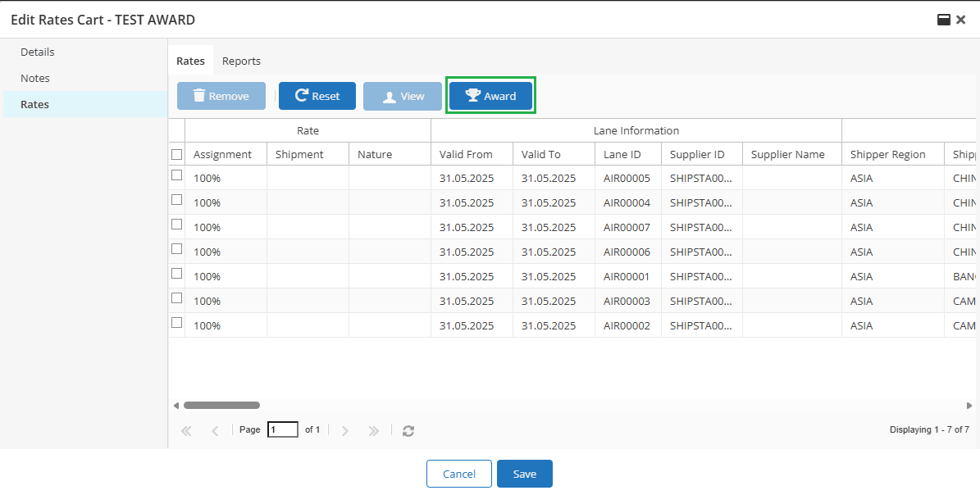
Task: Check the row for lane AIR00005
Action: (177, 175)
